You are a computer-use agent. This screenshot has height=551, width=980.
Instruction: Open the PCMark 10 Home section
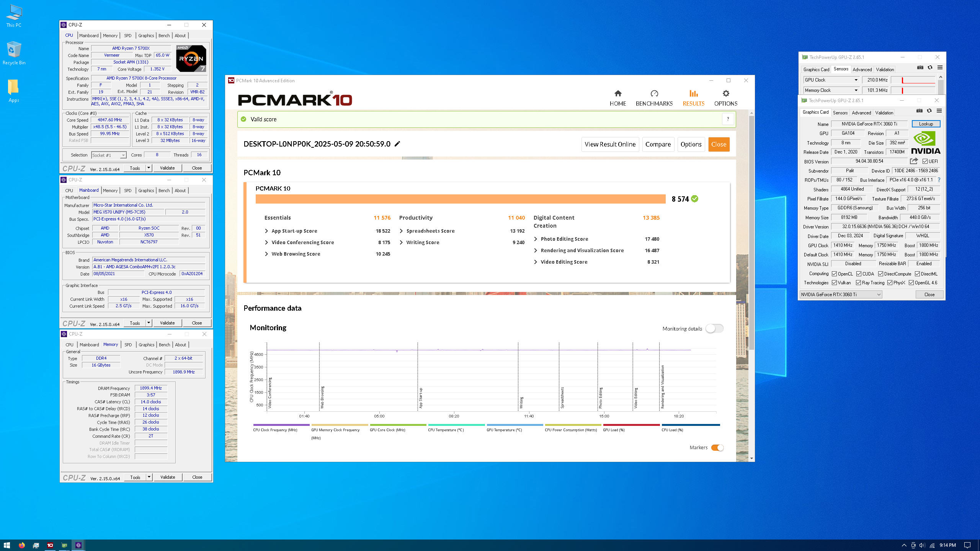(618, 98)
